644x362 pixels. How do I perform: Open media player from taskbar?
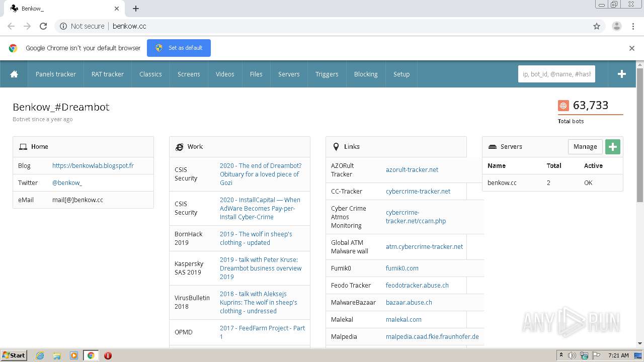click(74, 355)
